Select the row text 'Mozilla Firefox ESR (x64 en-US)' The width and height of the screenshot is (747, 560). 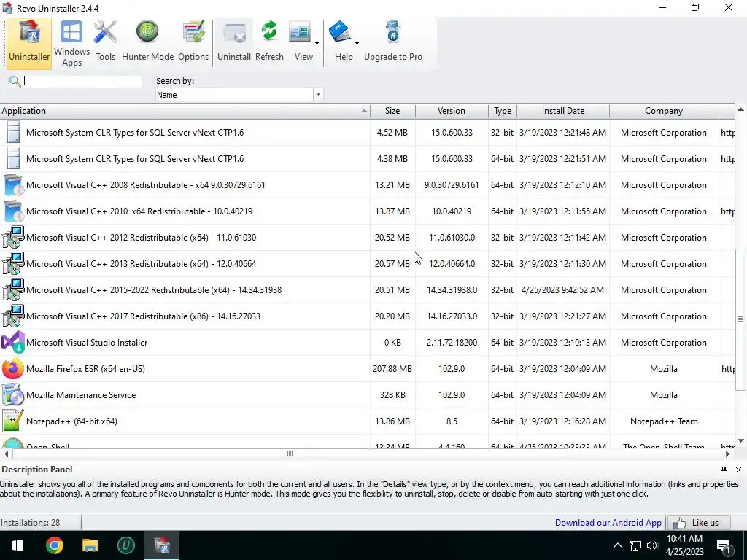tap(86, 368)
